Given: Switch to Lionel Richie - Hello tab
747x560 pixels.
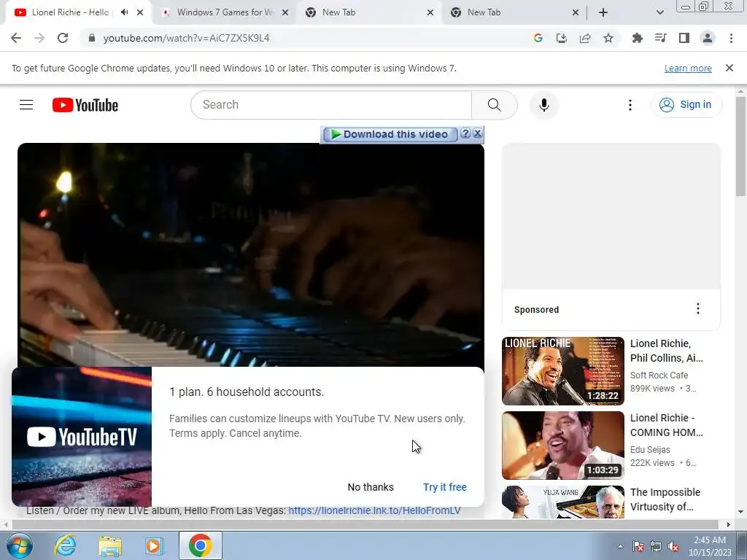Looking at the screenshot, I should coord(70,12).
